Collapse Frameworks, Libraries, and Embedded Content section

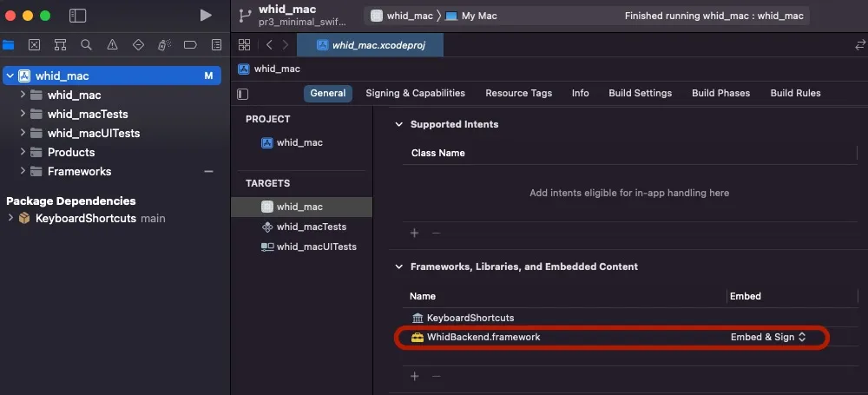point(398,267)
